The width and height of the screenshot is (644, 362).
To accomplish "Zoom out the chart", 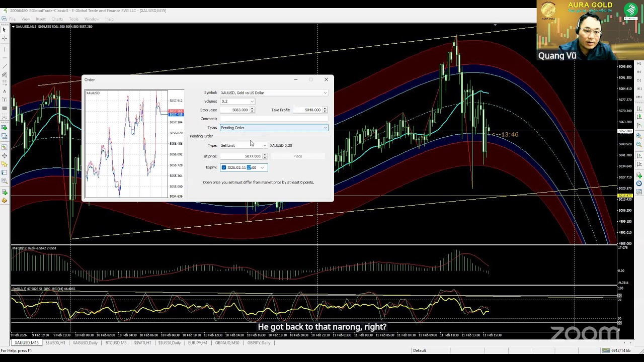I will [639, 145].
